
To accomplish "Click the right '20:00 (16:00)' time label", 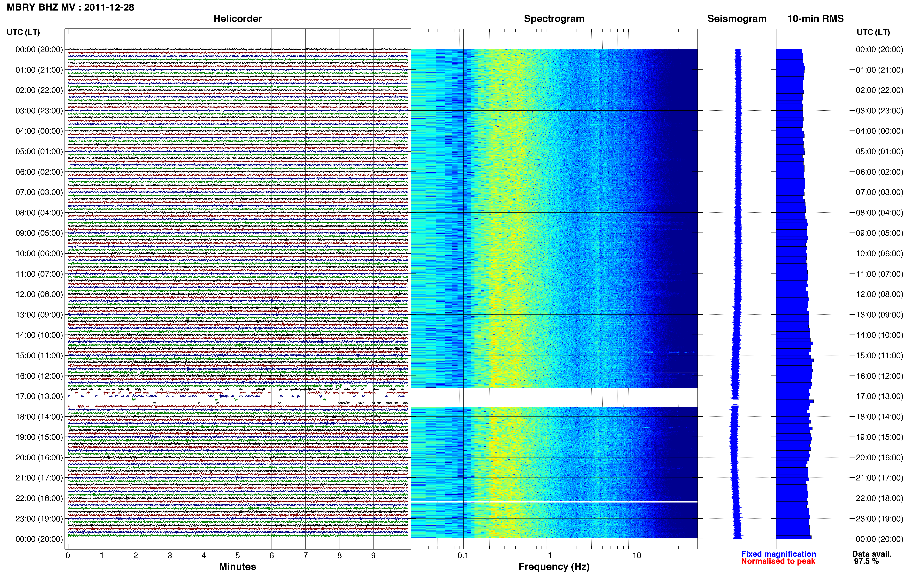I will click(x=879, y=458).
